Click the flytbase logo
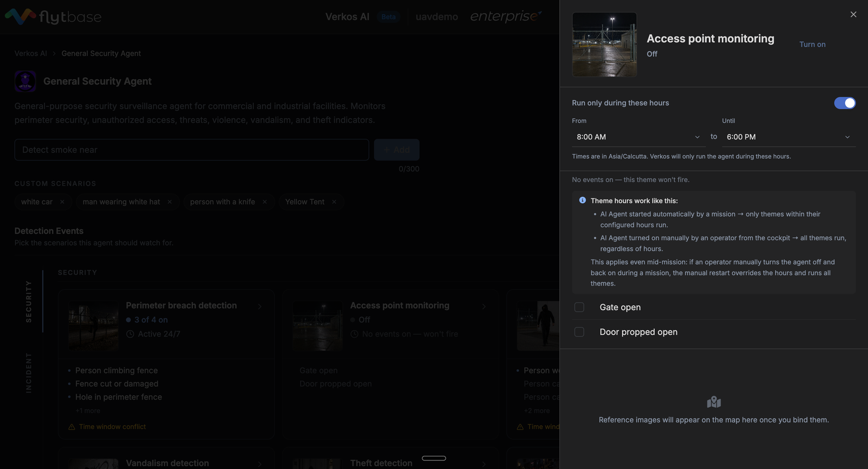The image size is (868, 469). point(53,17)
